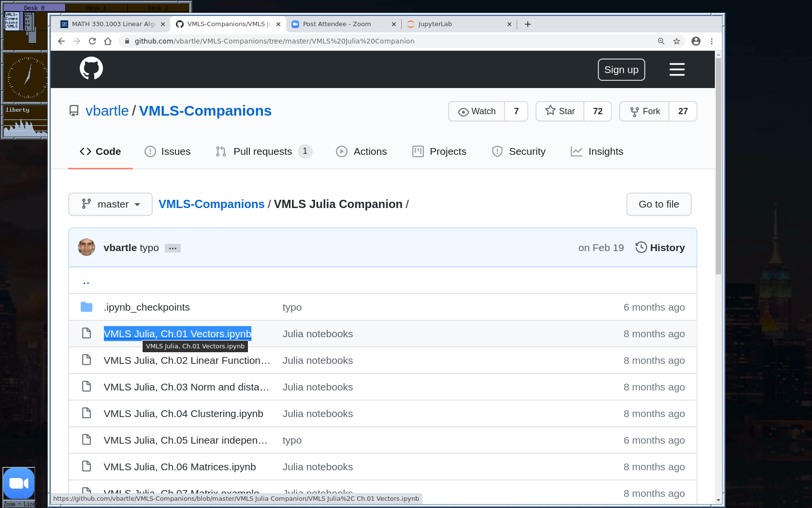Click the browser home icon

coord(108,41)
